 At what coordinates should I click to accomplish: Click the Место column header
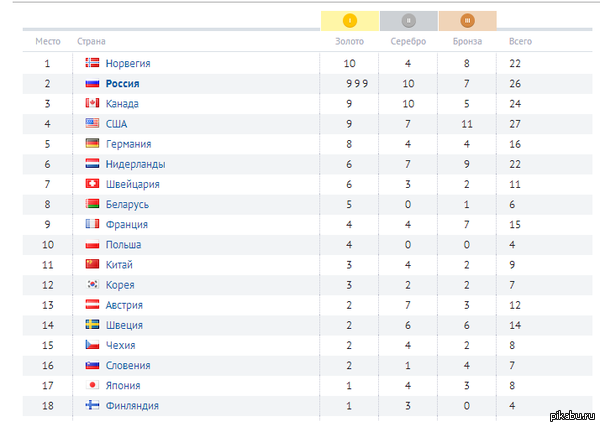click(x=48, y=42)
